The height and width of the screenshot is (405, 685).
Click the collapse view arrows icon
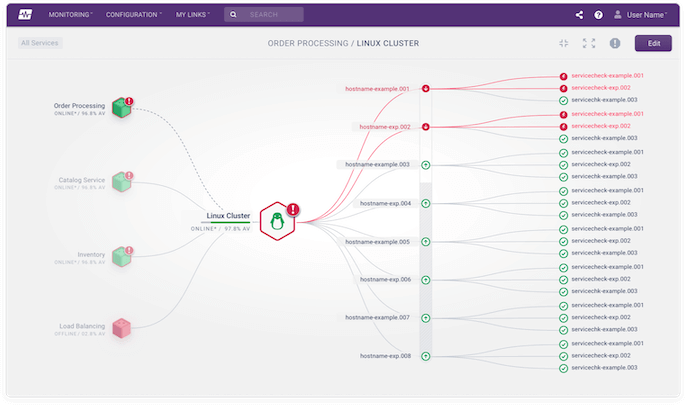tap(564, 44)
